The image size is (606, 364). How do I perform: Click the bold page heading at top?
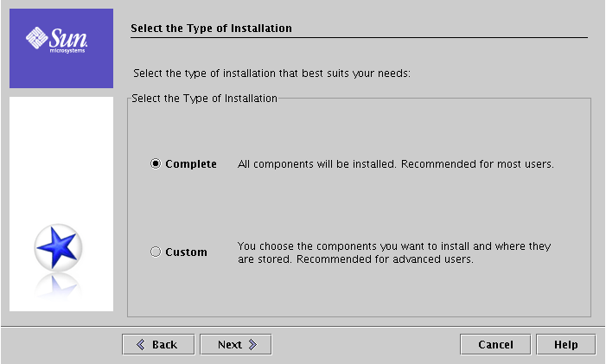tap(211, 29)
